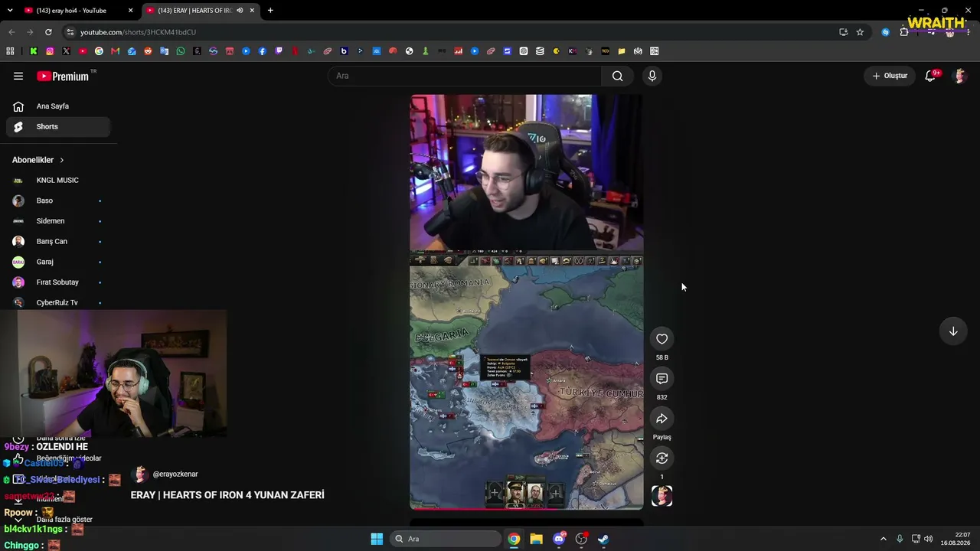The width and height of the screenshot is (980, 551).
Task: Open File Explorer from the taskbar
Action: coord(536,539)
